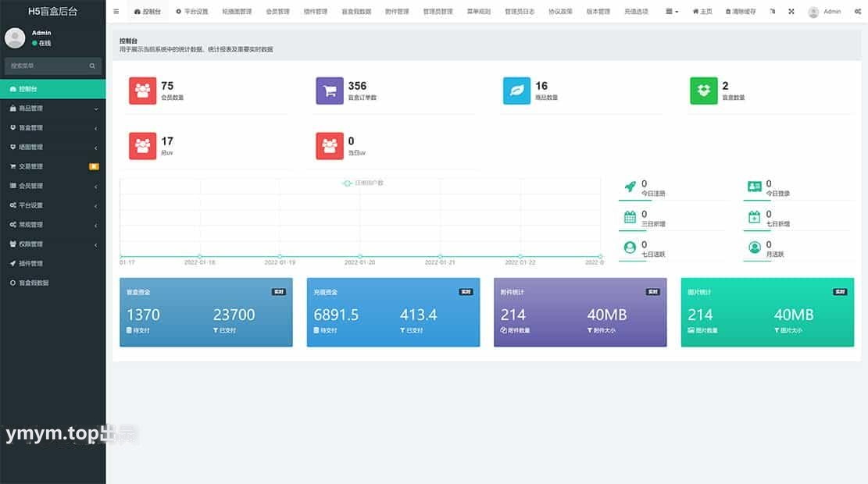Open the settings gears icon at top right
This screenshot has height=484, width=868.
click(858, 11)
